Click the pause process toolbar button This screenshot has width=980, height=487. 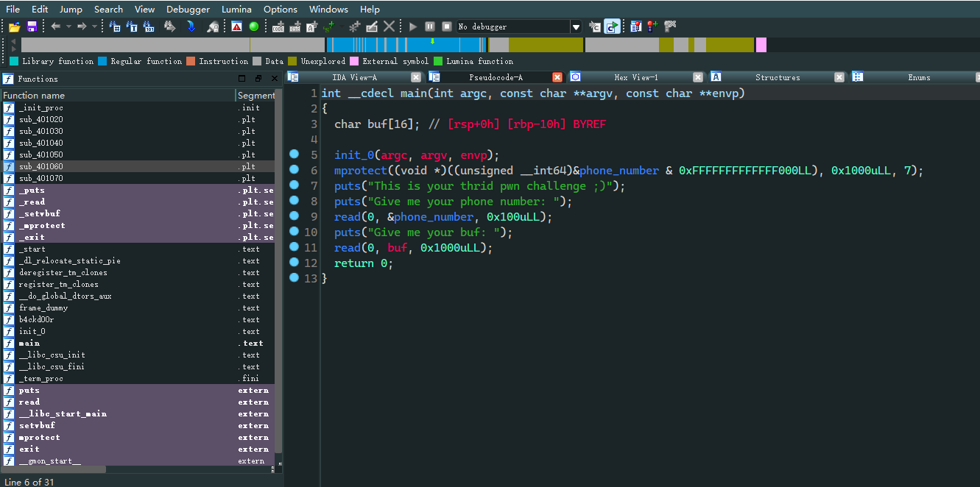coord(430,26)
